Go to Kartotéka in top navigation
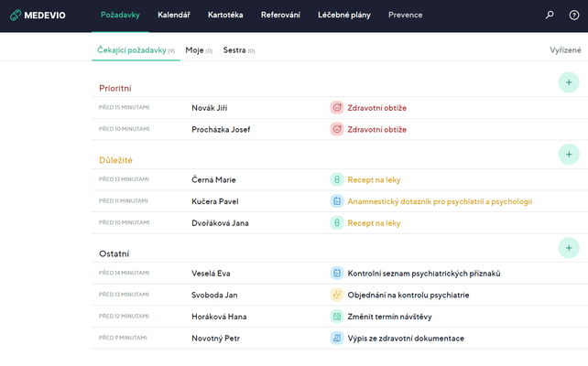 pyautogui.click(x=225, y=16)
